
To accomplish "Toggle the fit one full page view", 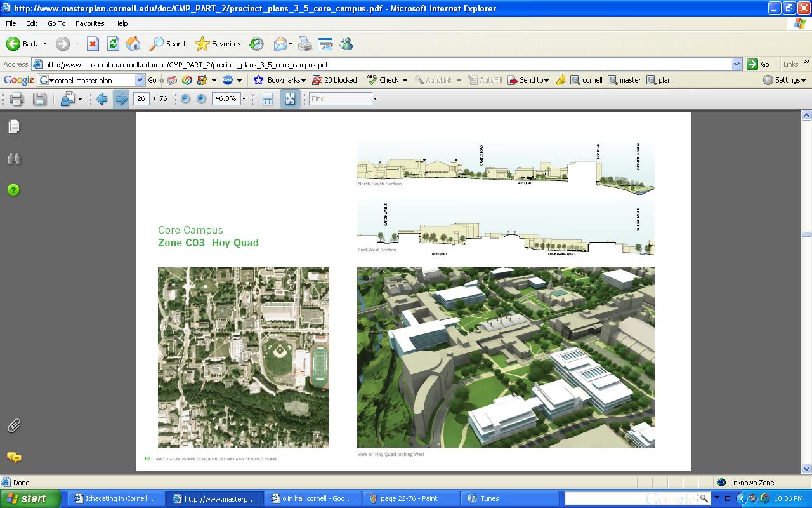I will [x=290, y=99].
